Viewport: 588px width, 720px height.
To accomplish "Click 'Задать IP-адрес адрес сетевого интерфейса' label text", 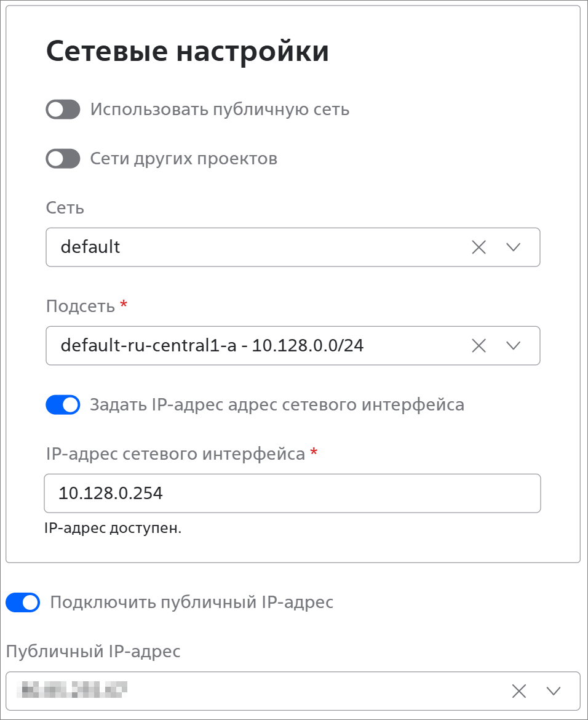I will point(277,405).
